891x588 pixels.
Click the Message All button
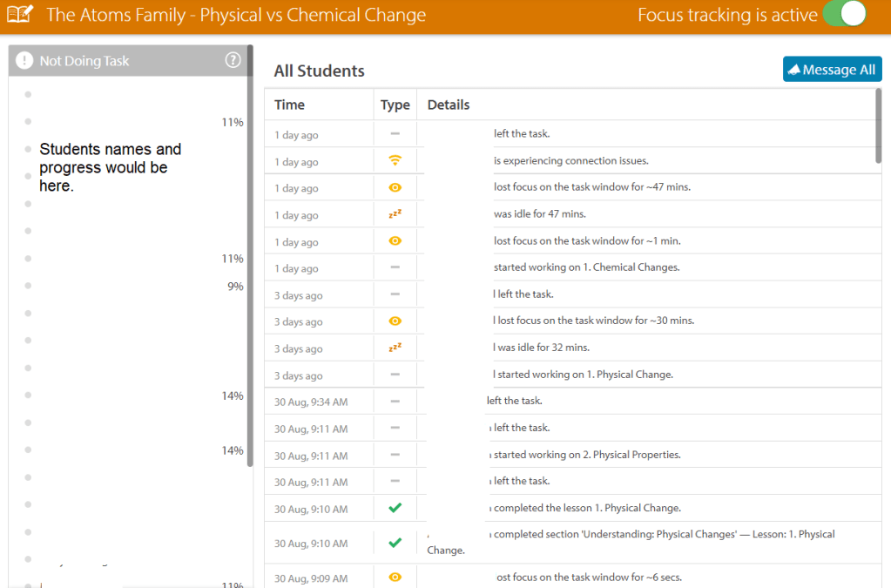832,70
